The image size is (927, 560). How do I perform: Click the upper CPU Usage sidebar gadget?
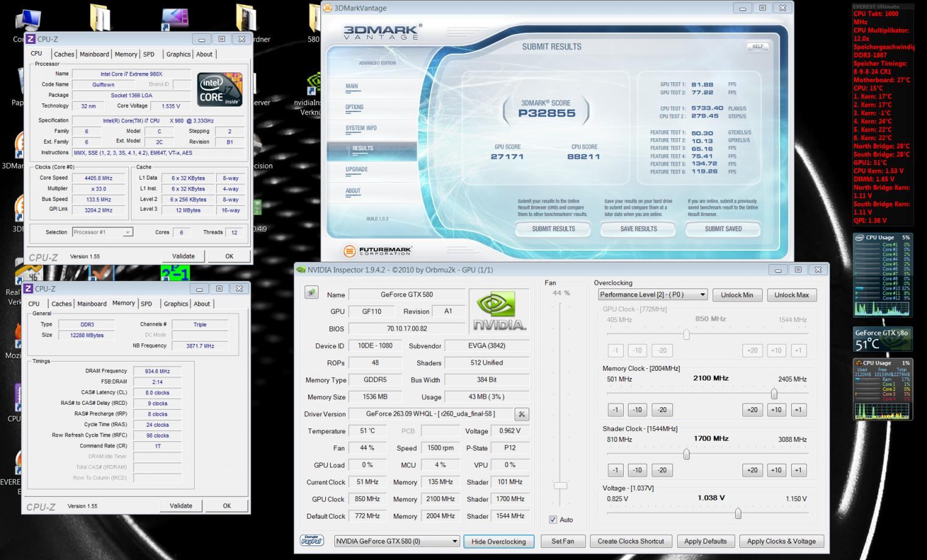tap(882, 275)
